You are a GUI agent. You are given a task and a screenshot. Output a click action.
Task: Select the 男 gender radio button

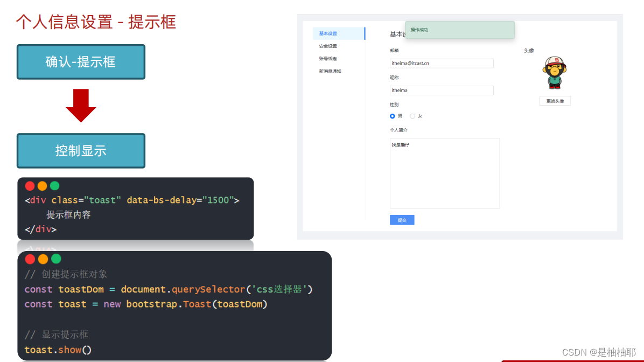(x=393, y=116)
